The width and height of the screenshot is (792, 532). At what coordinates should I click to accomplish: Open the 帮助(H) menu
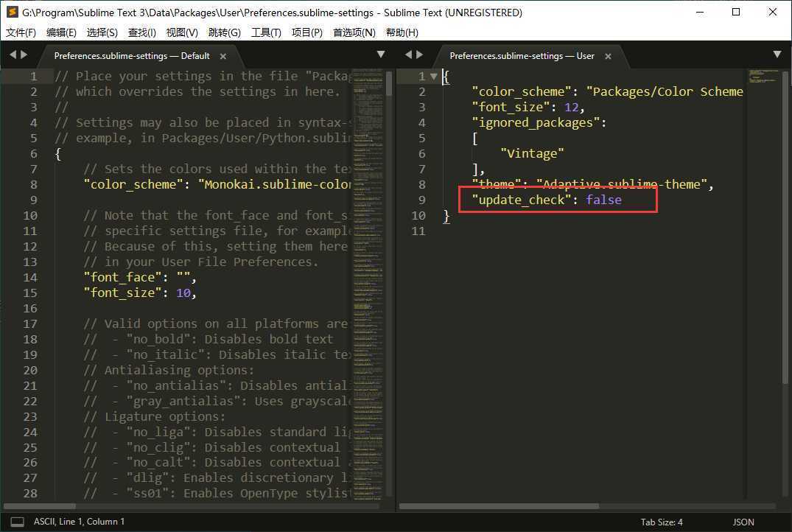point(402,33)
